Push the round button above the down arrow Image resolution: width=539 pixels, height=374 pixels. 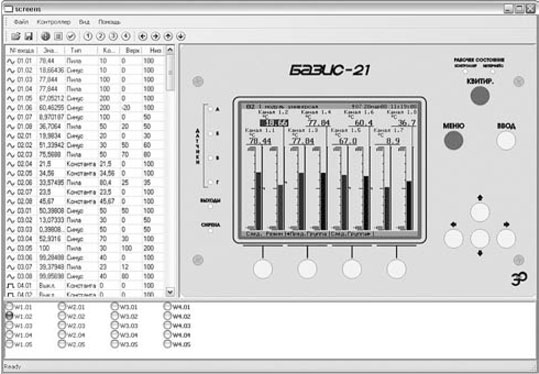pos(480,239)
